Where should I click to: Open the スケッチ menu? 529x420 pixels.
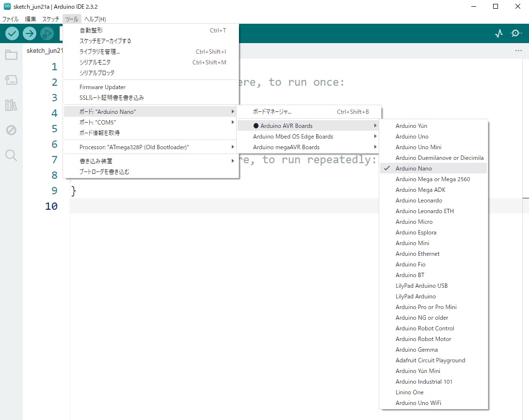pos(50,19)
